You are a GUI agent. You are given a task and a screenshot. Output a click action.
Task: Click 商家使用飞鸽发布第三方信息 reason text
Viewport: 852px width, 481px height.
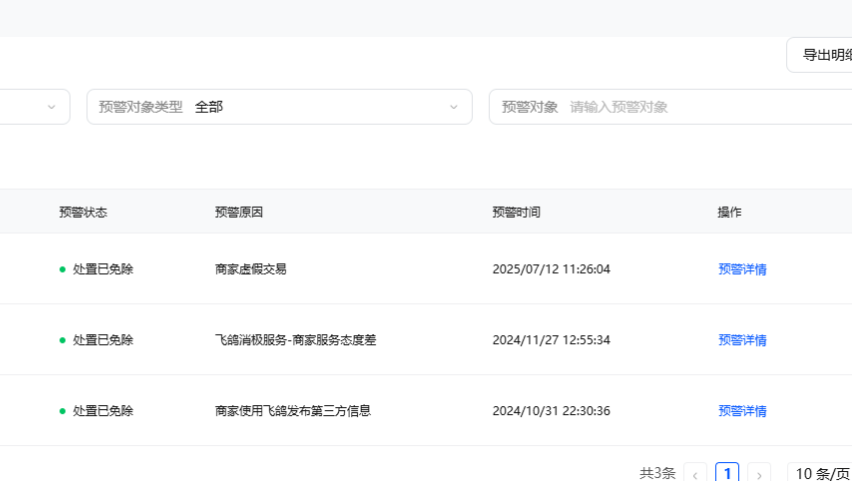[293, 411]
